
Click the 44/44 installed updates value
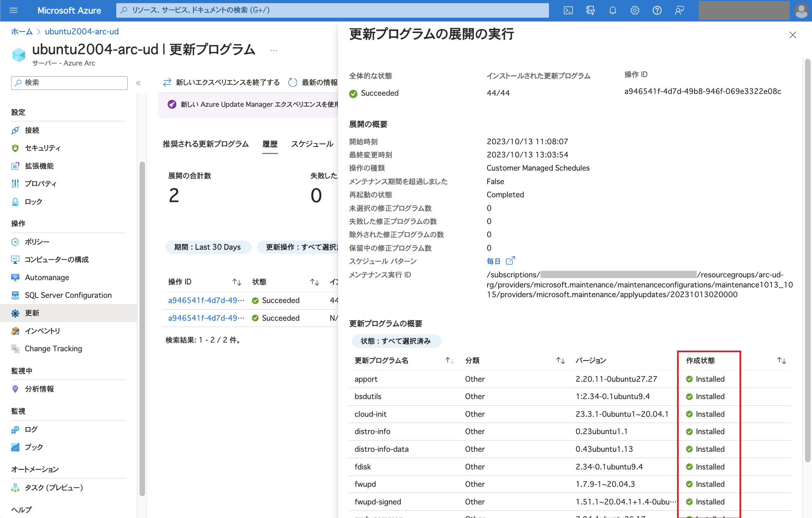click(x=498, y=93)
